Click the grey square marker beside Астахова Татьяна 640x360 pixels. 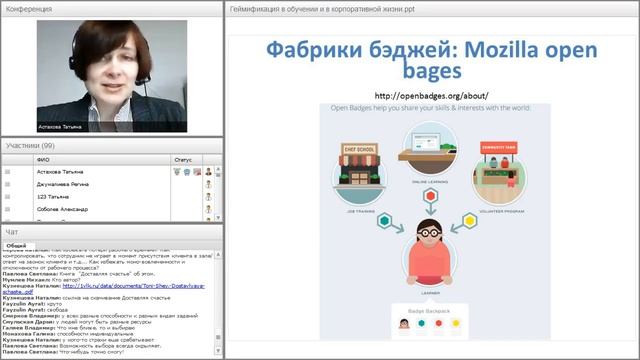pyautogui.click(x=7, y=172)
